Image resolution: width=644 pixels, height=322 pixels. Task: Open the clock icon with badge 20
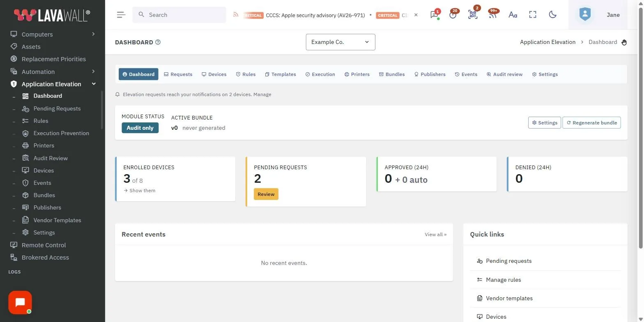point(453,15)
